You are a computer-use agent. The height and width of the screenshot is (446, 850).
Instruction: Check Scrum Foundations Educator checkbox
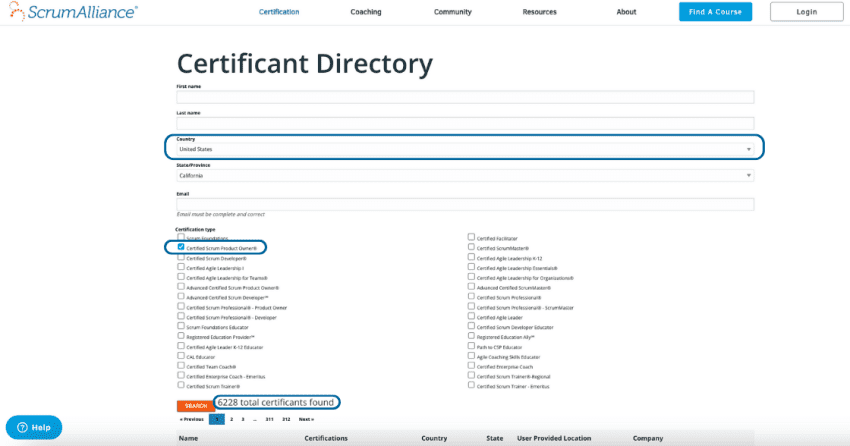pos(181,326)
